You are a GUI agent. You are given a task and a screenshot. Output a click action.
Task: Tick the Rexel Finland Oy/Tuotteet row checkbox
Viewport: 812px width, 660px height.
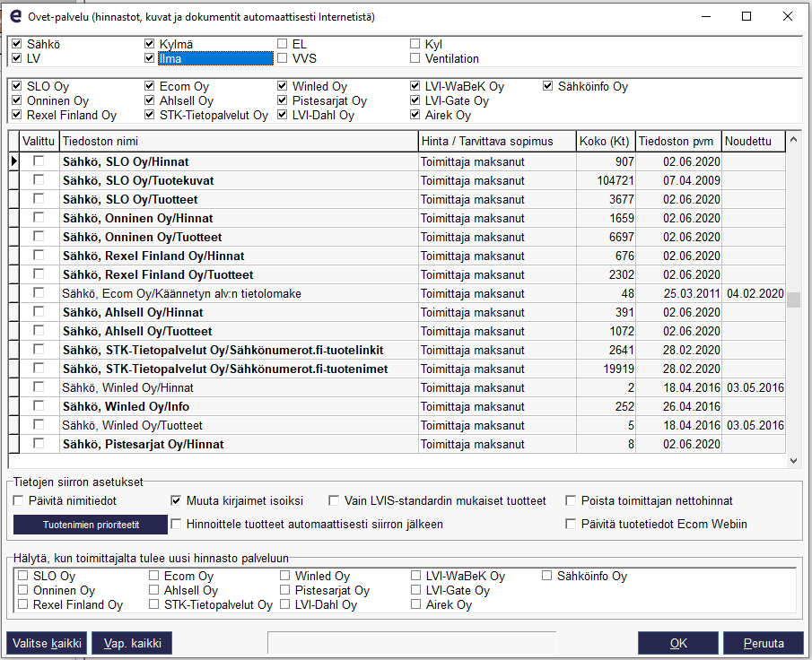click(39, 274)
